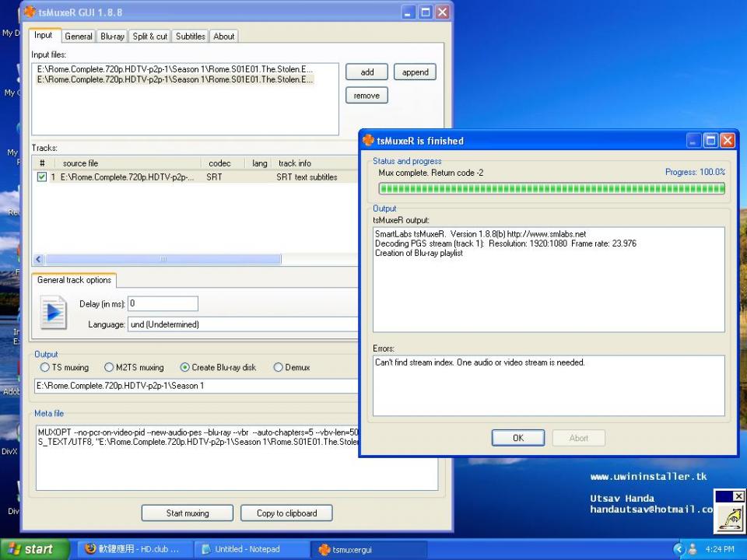
Task: Select the Demux output option
Action: pyautogui.click(x=278, y=368)
